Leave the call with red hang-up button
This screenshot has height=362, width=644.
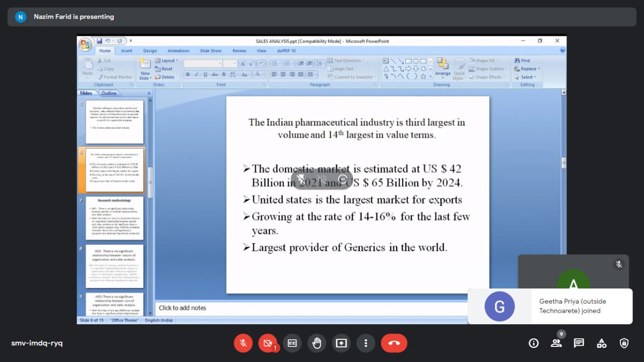[x=394, y=343]
